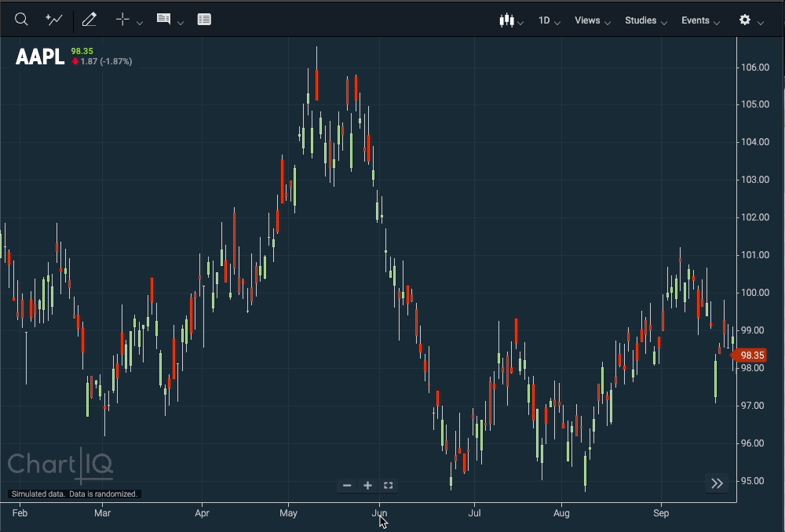
Task: Click the heads-up info callout icon
Action: point(163,19)
